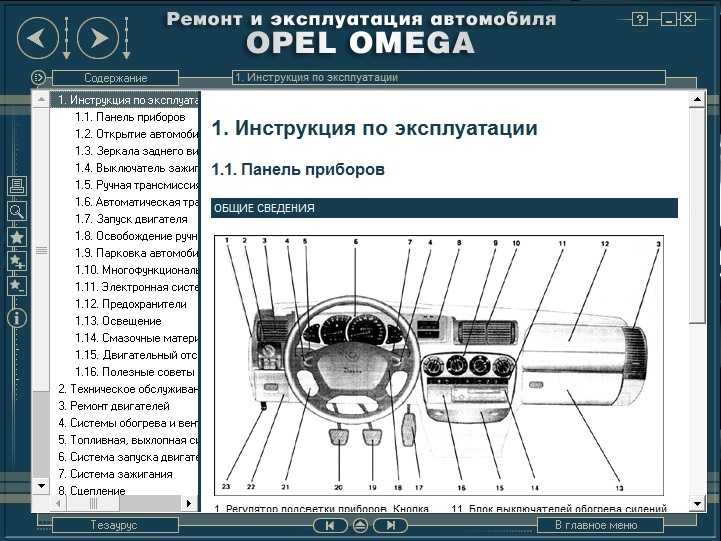This screenshot has width=721, height=541.
Task: Open 1.10. Многофункциональный item
Action: pos(137,270)
